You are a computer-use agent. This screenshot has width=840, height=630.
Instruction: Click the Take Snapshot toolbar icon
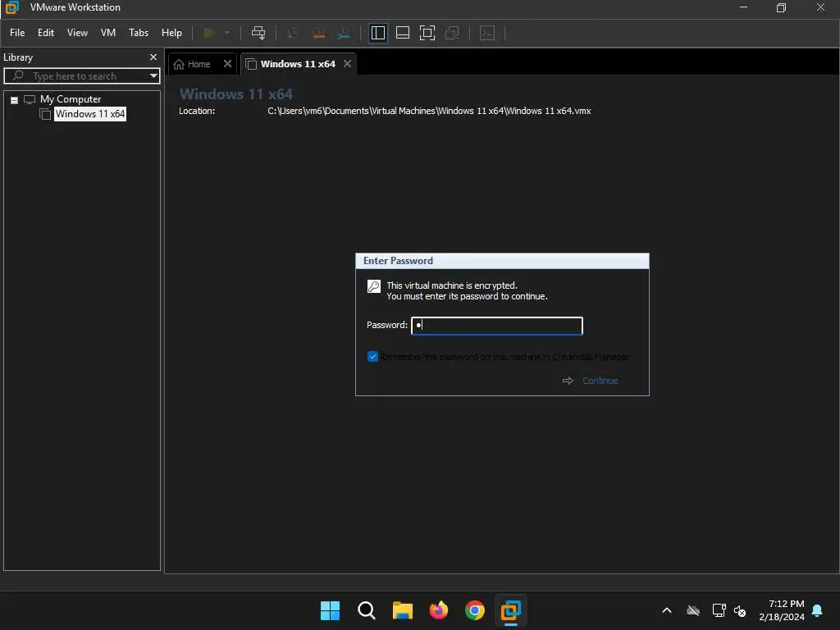click(x=293, y=33)
